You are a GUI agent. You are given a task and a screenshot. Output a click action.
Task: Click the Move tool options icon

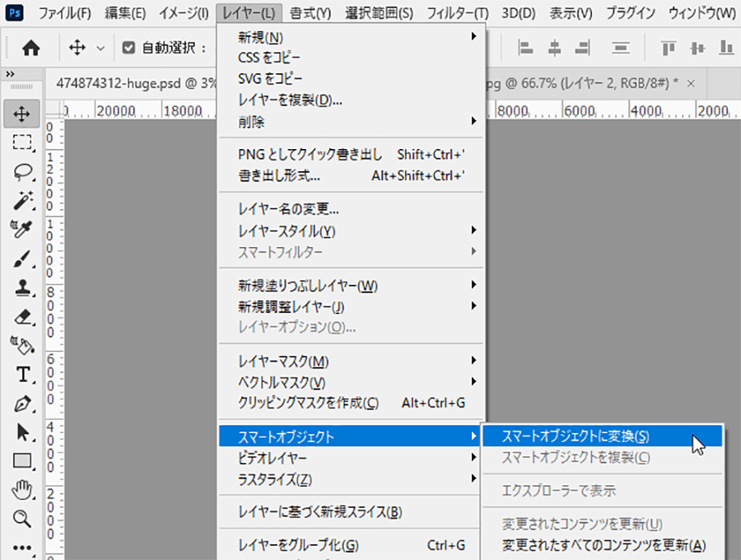pyautogui.click(x=77, y=48)
